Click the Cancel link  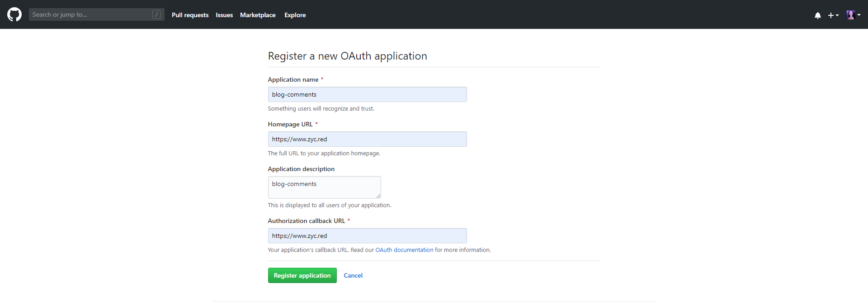353,275
